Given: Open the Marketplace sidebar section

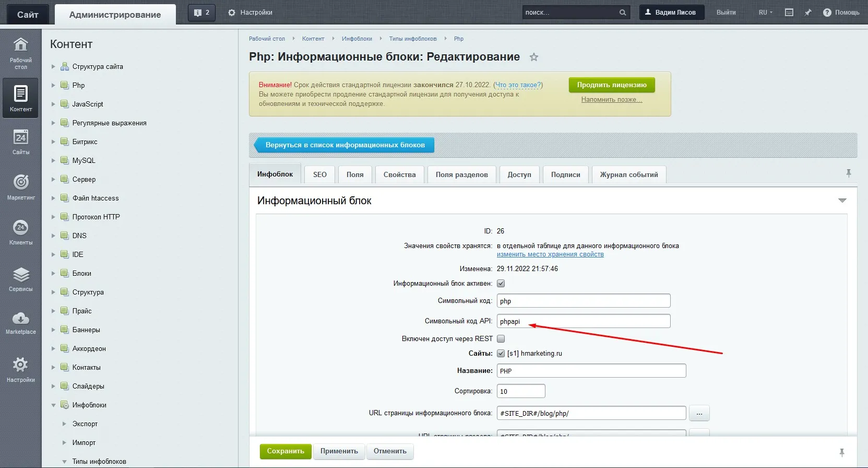Looking at the screenshot, I should [21, 322].
